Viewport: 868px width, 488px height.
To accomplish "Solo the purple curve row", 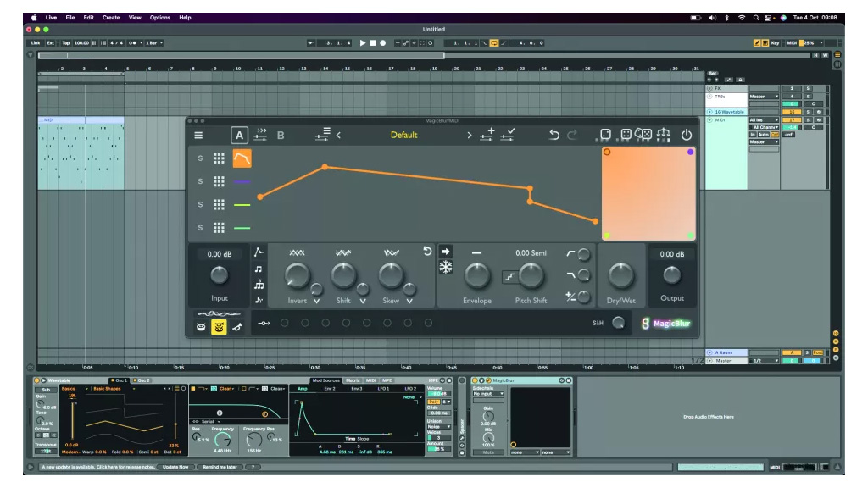I will click(200, 181).
